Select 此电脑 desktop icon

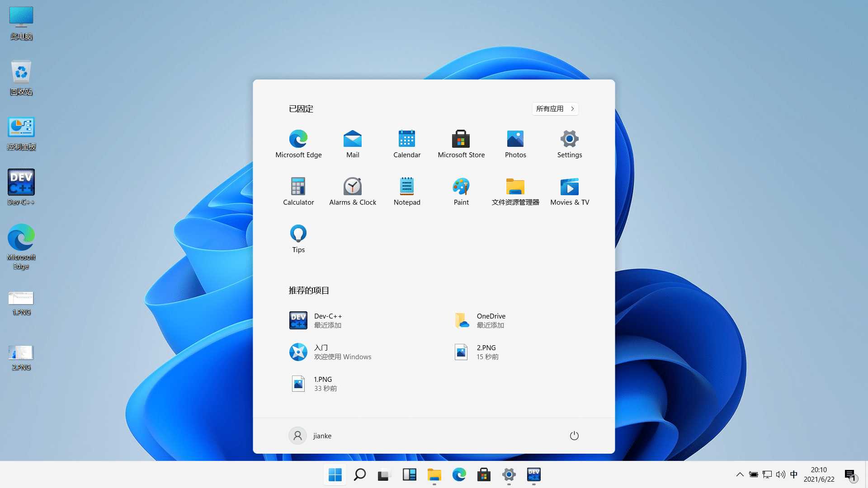pos(21,23)
